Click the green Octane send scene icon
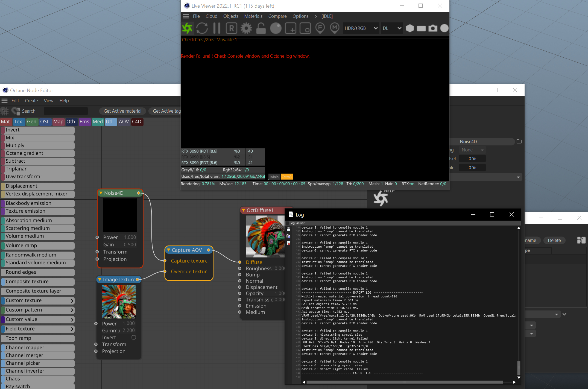 pos(188,28)
